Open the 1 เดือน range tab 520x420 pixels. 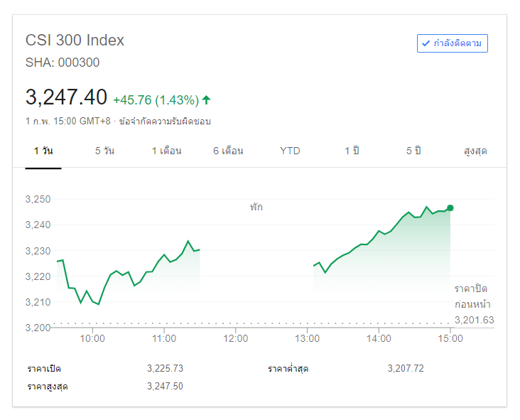pyautogui.click(x=166, y=151)
